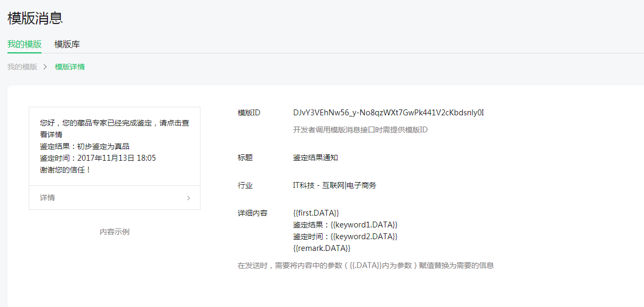Screen dimensions: 644x307
Task: Click the 鉴定结果通知 title value
Action: [316, 158]
